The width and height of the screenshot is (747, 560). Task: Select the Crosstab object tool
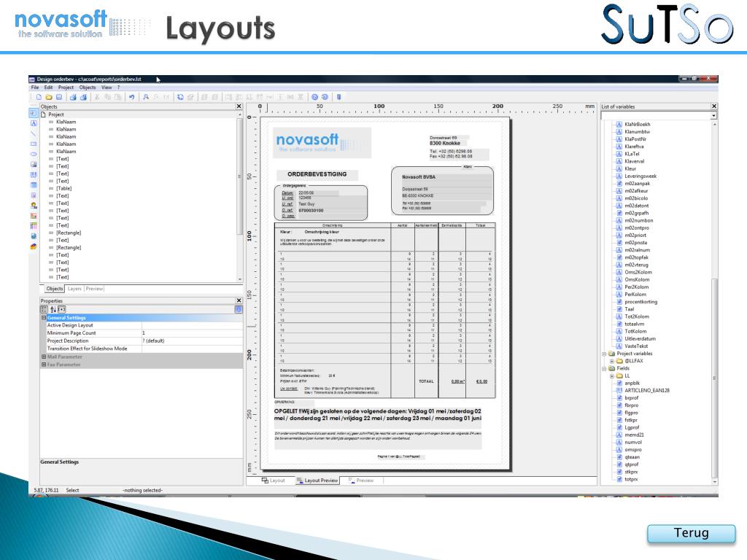[34, 226]
